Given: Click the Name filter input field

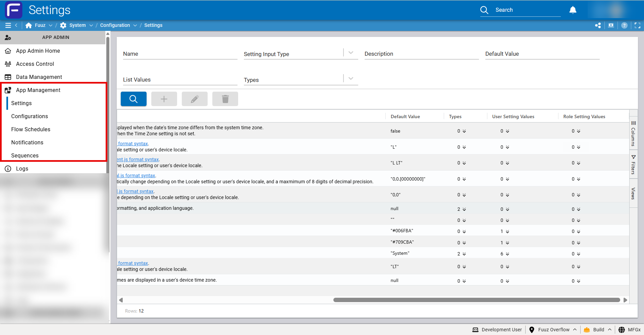Looking at the screenshot, I should point(180,54).
